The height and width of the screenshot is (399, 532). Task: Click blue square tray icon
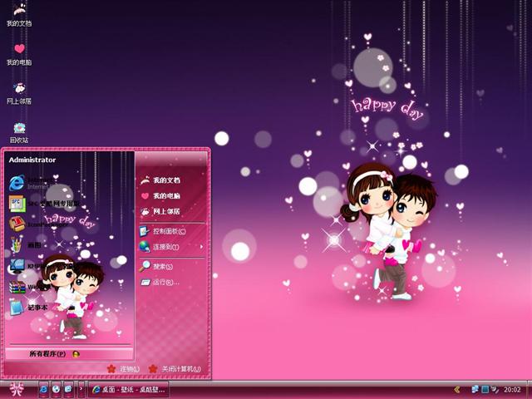(485, 389)
